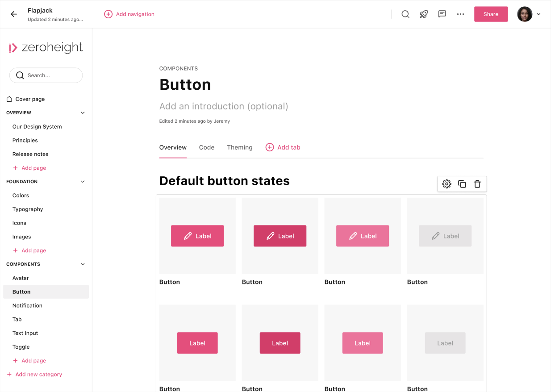Open the Text Input component page
The height and width of the screenshot is (392, 551).
[25, 334]
